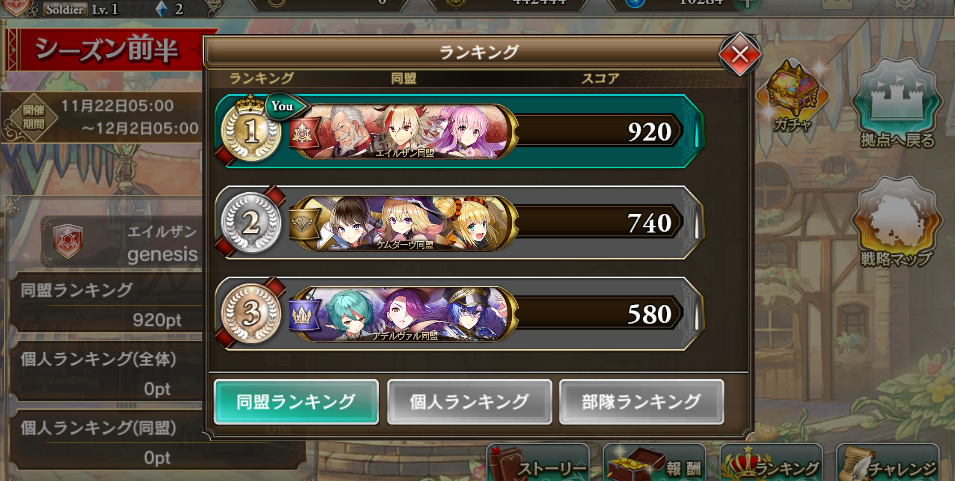The image size is (955, 481).
Task: Open the ガチャ treasure chest icon
Action: [x=792, y=94]
